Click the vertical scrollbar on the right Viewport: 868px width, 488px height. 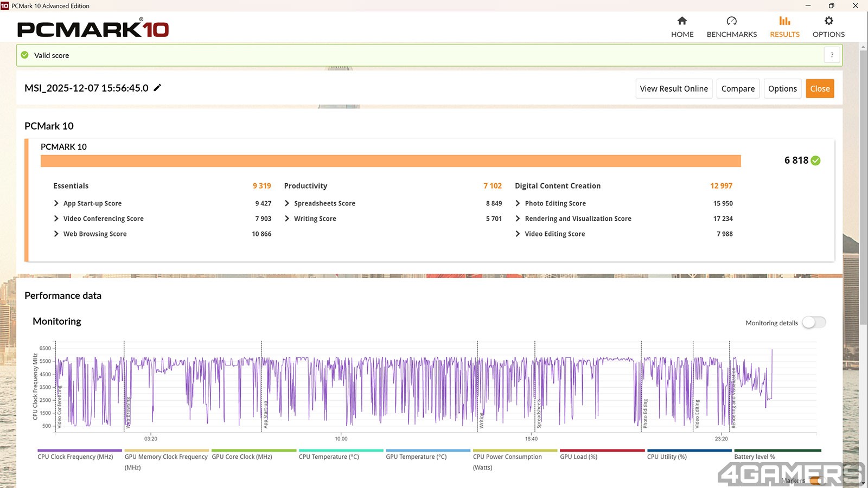(x=863, y=184)
